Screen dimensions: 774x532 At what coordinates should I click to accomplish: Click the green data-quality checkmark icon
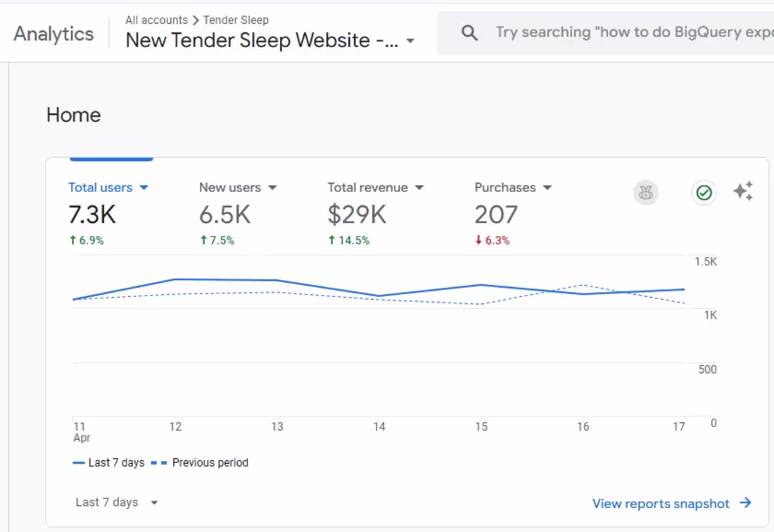coord(704,193)
